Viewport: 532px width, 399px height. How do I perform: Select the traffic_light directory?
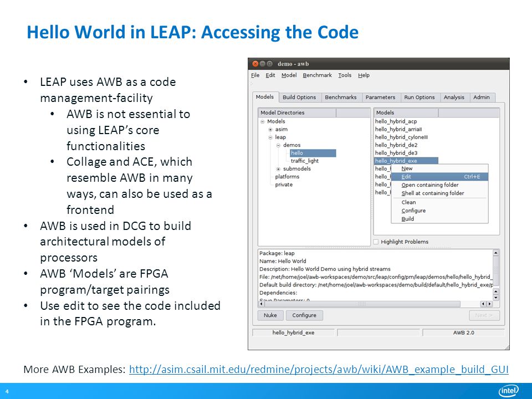coord(305,161)
